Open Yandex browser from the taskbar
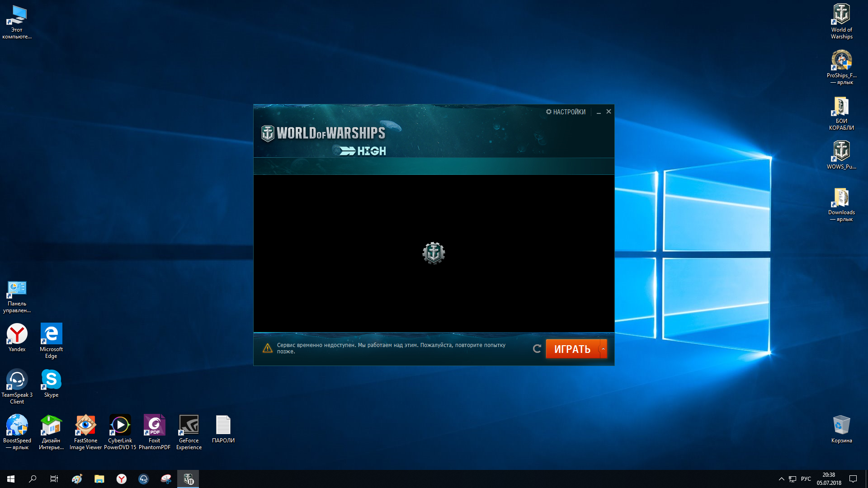Image resolution: width=868 pixels, height=488 pixels. pyautogui.click(x=122, y=479)
